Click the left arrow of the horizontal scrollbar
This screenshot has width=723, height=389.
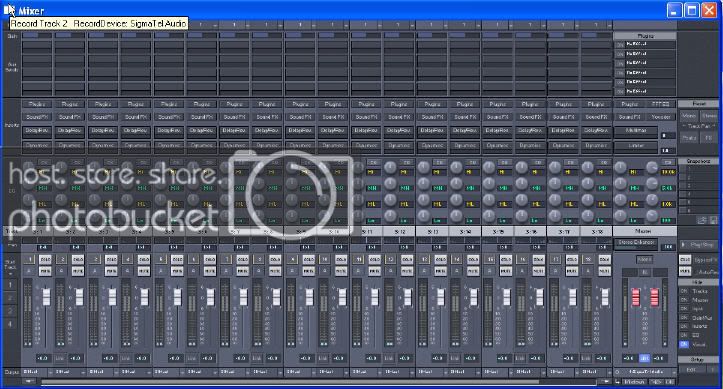[x=29, y=382]
